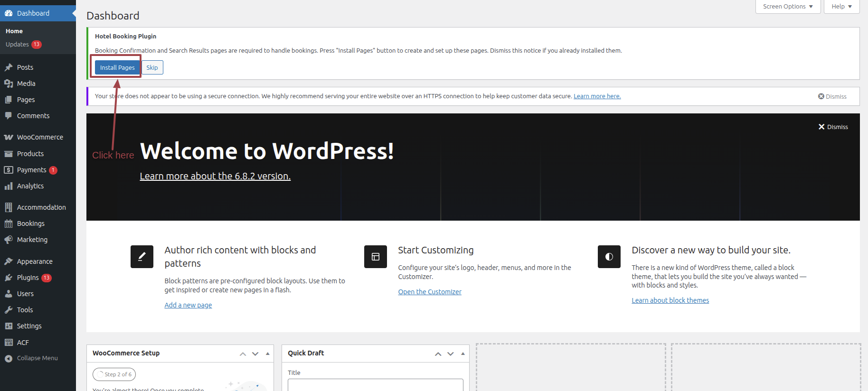Click 'Open the Customizer' link
Viewport: 868px width, 391px height.
(430, 292)
